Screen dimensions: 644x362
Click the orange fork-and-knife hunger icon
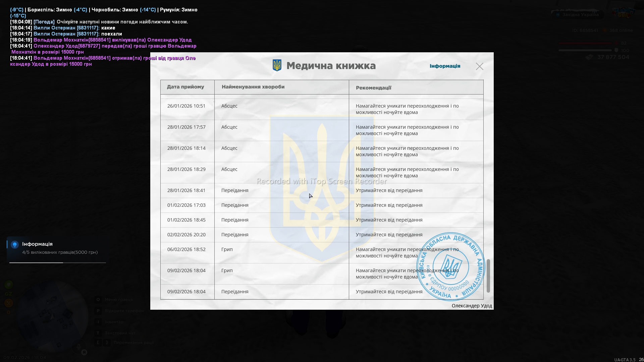9,303
